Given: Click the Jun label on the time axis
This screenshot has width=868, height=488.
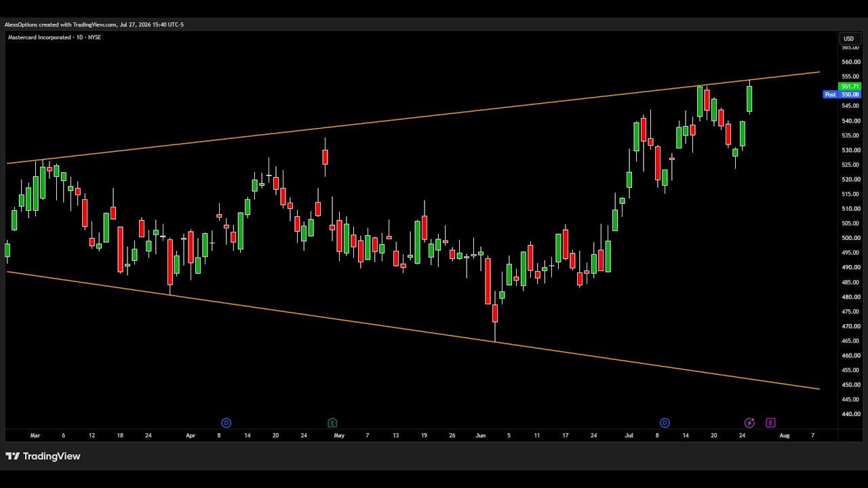Looking at the screenshot, I should pos(480,436).
